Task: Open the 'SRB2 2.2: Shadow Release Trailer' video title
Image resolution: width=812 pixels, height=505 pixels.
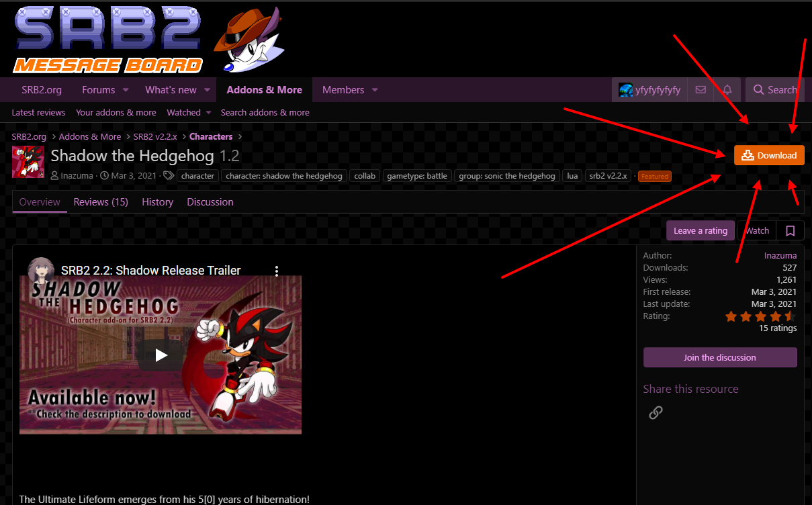Action: [x=151, y=271]
